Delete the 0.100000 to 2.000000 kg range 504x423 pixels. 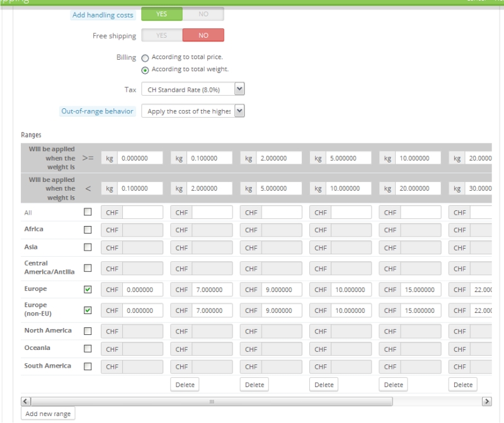click(185, 385)
